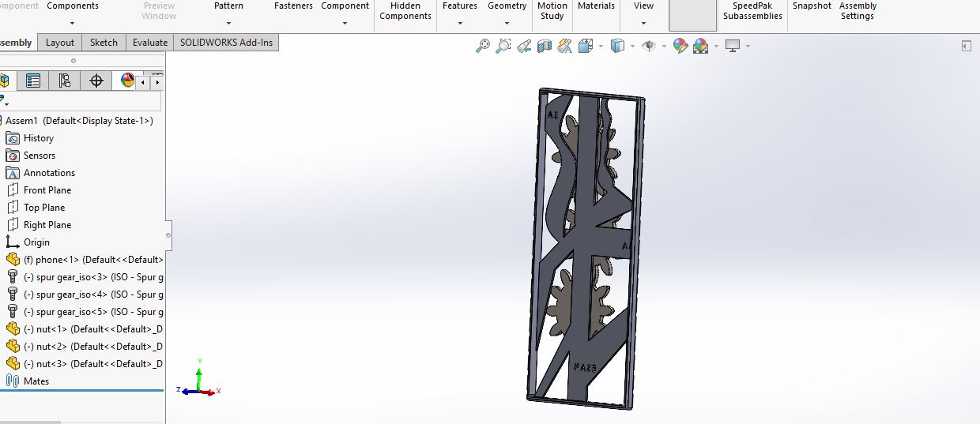Open the ConfigurationManager tab icon
980x424 pixels.
point(65,81)
